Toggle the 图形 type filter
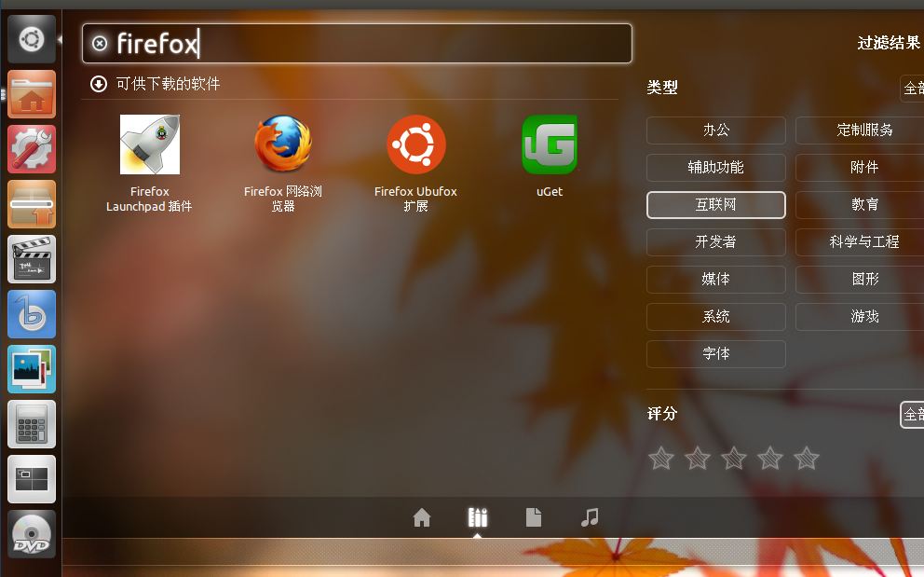Screen dimensions: 924x577 coord(860,279)
